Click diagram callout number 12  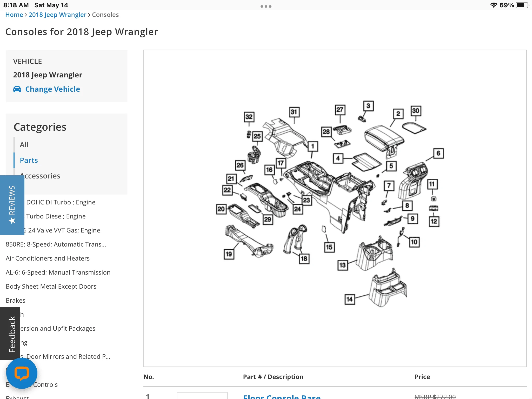click(x=434, y=222)
